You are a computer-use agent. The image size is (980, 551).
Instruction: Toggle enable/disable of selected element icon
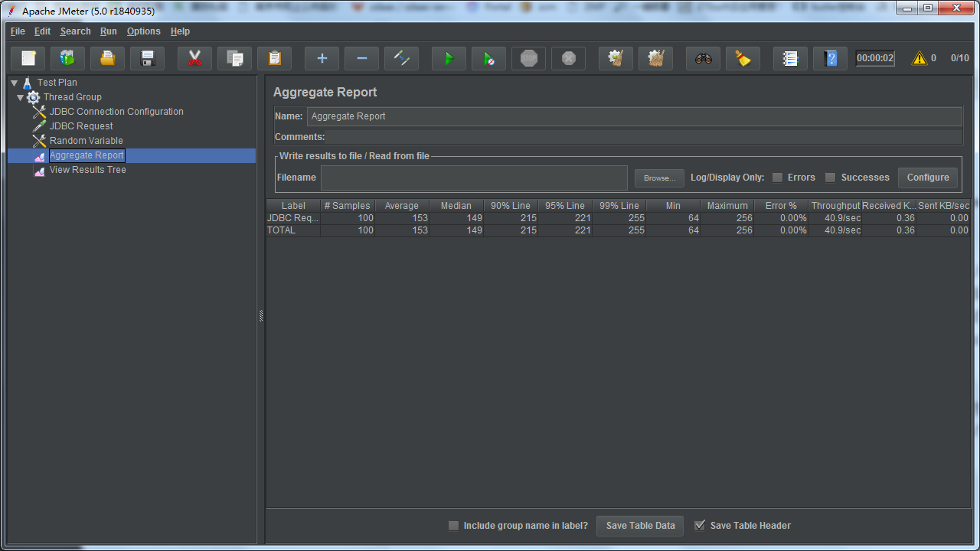pos(402,58)
